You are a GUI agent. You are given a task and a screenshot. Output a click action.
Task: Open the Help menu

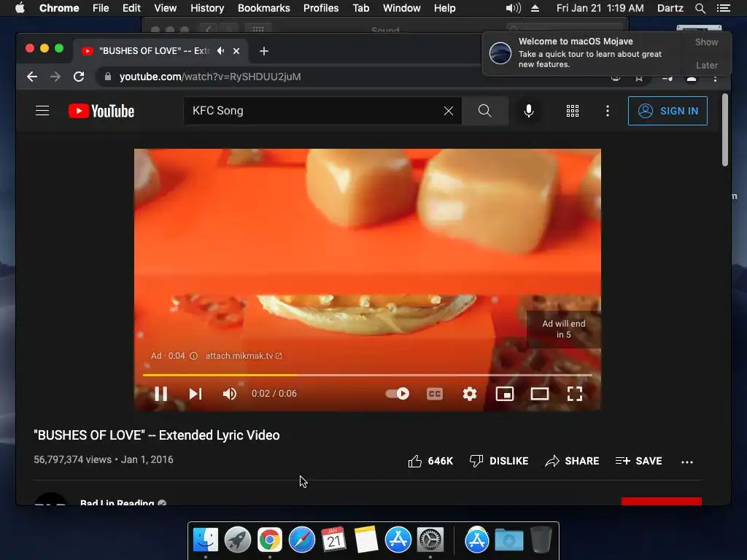(444, 8)
